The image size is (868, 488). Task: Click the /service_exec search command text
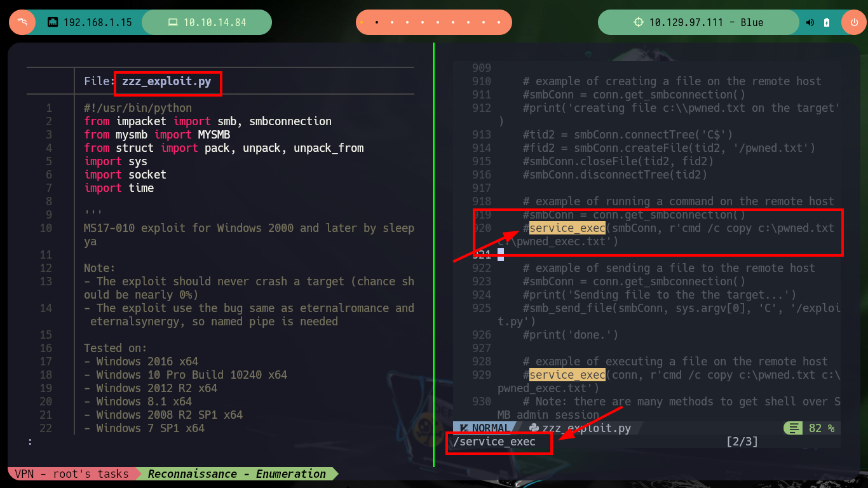tap(494, 442)
